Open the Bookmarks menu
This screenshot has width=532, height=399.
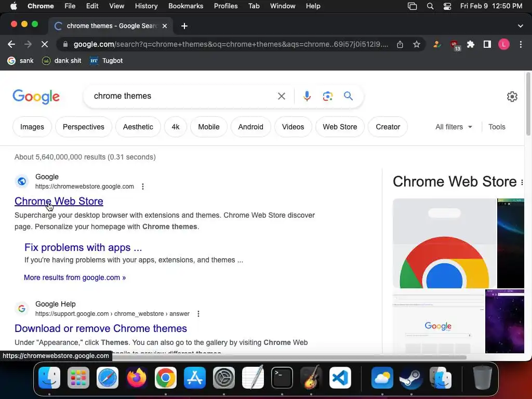click(185, 6)
